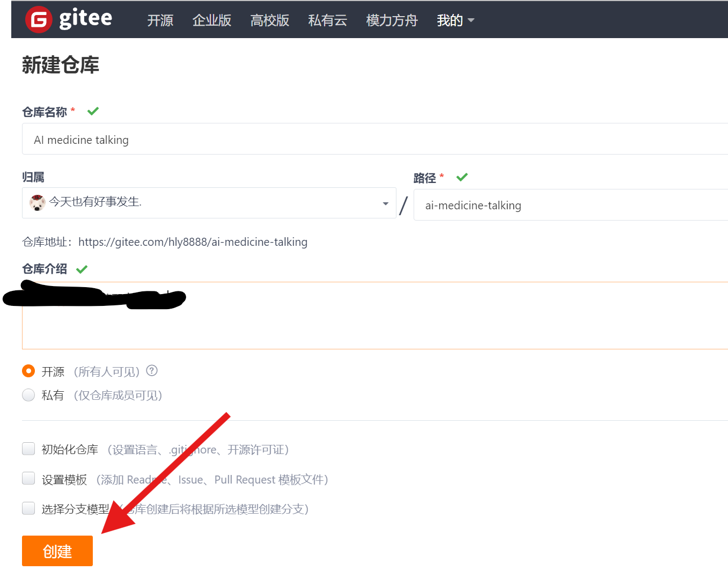Image resolution: width=728 pixels, height=578 pixels.
Task: Enable the 初始化仓库 checkbox
Action: pos(28,449)
